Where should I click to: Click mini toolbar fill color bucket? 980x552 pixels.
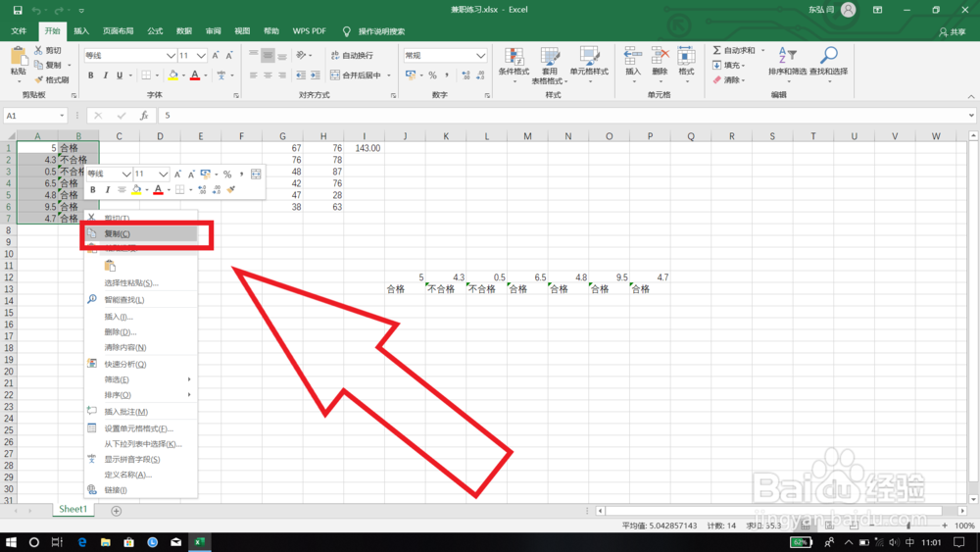pos(136,189)
